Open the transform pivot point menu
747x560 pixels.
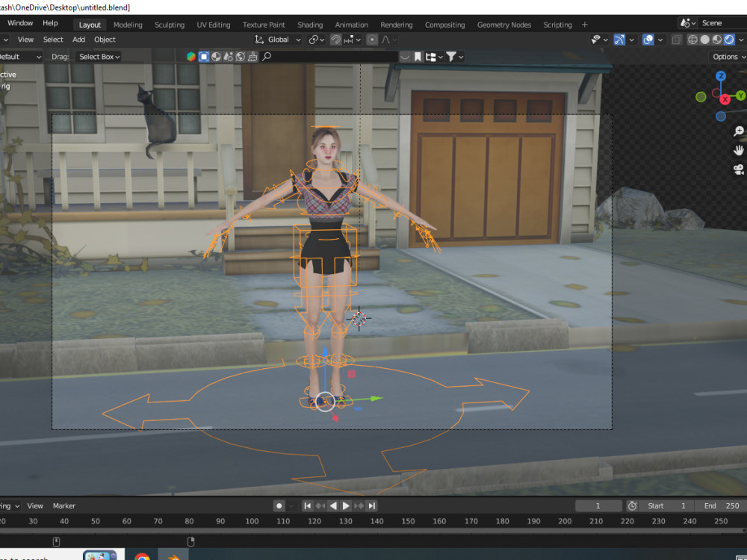pos(316,40)
